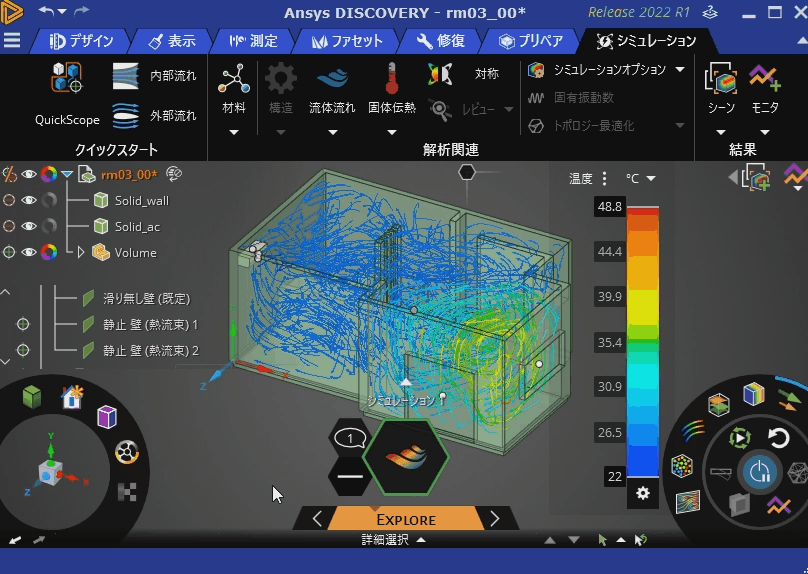Go to next stage right of EXPLORE
808x574 pixels.
[x=495, y=519]
